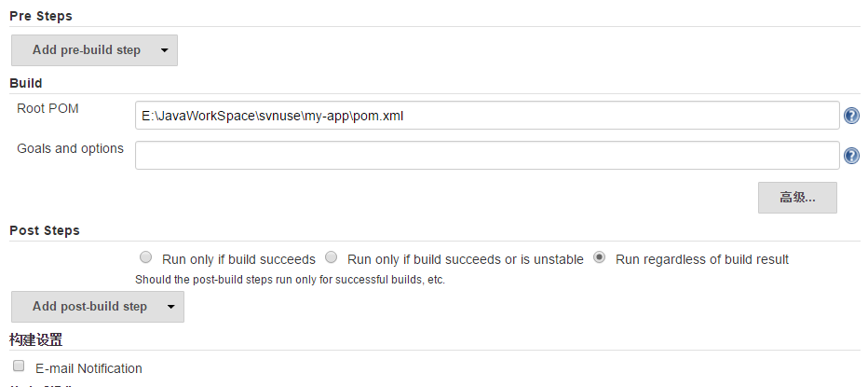Screen dimensions: 868x387
Task: Enable E-mail Notification checkbox
Action: point(19,366)
